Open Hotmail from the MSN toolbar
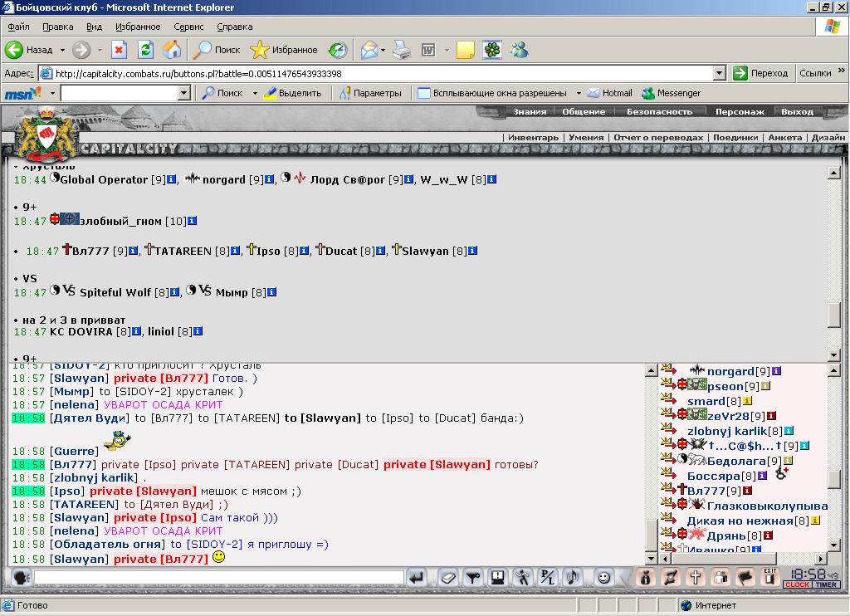The width and height of the screenshot is (850, 616). [610, 93]
